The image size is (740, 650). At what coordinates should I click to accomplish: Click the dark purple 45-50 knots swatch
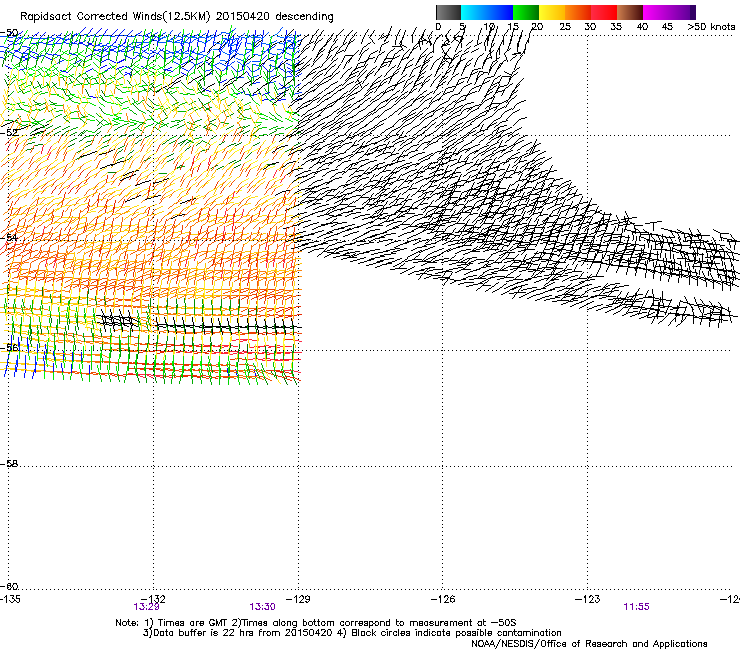[682, 12]
